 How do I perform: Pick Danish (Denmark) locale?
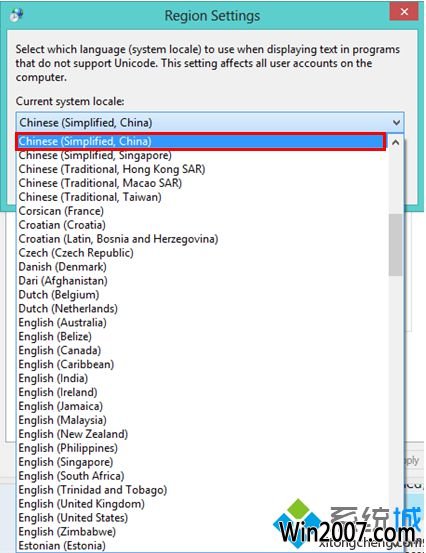201,267
